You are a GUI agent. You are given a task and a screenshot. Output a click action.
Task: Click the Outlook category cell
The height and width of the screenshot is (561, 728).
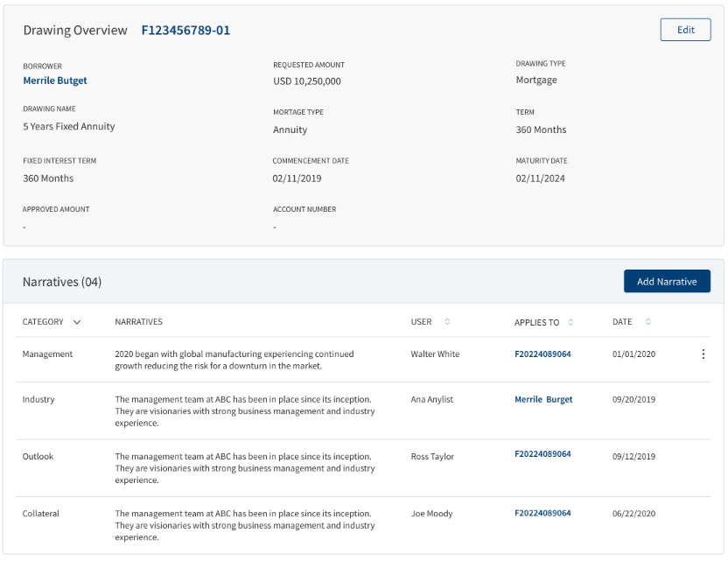pos(38,457)
